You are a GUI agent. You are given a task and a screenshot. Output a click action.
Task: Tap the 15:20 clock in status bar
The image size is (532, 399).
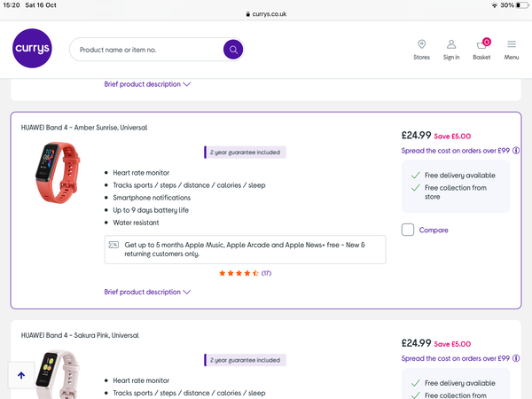12,5
